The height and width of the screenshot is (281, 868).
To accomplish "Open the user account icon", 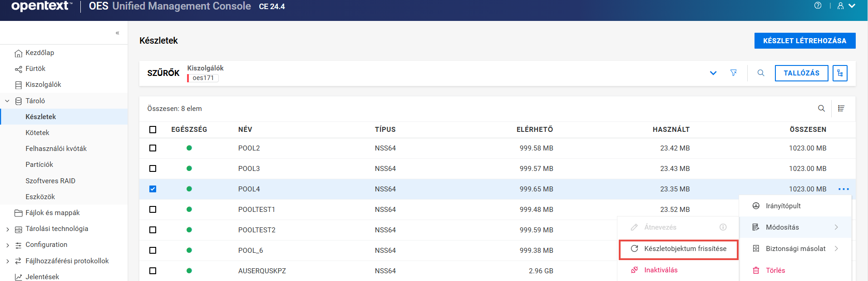I will pyautogui.click(x=840, y=6).
